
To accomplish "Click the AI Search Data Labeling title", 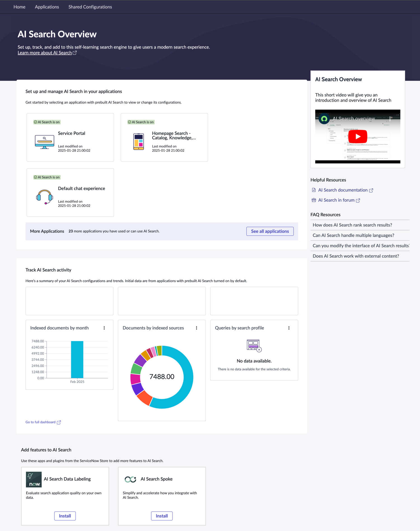I will 67,479.
